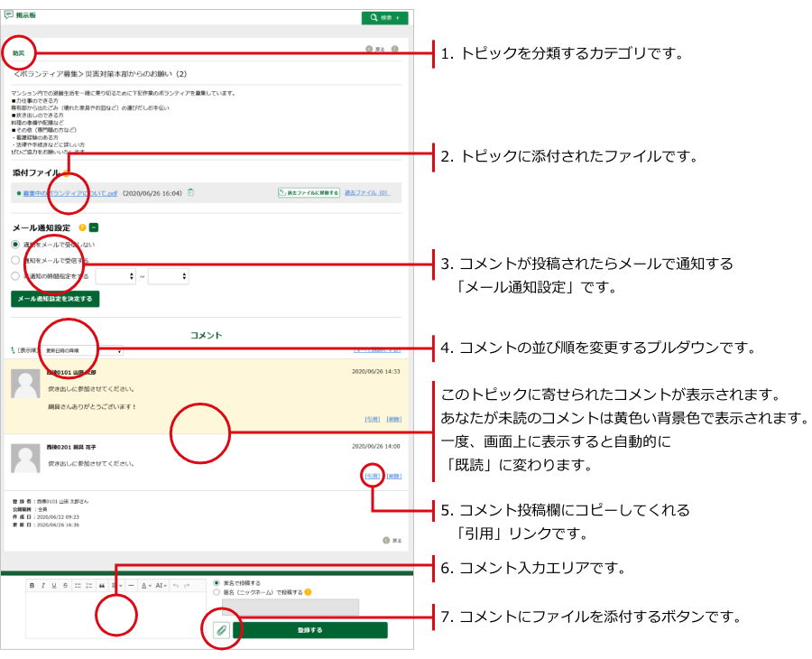The height and width of the screenshot is (659, 812).
Task: Open the notification start time dropdown
Action: (115, 277)
